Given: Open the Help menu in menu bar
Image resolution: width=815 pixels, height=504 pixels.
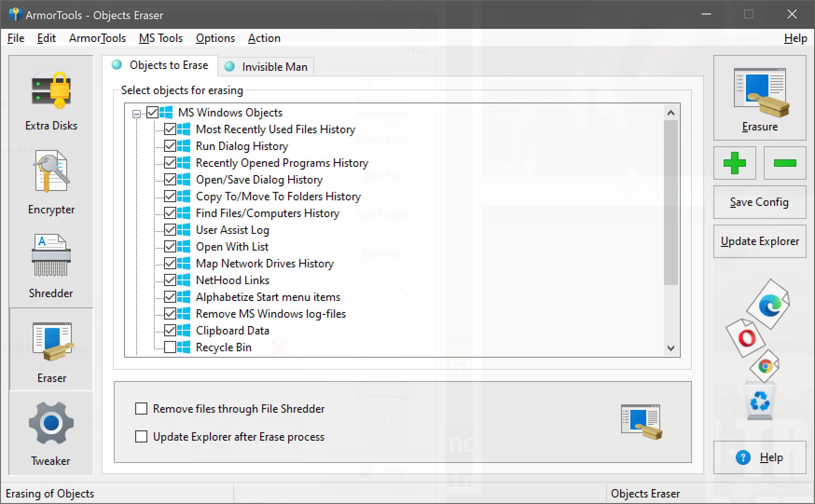Looking at the screenshot, I should [x=795, y=38].
